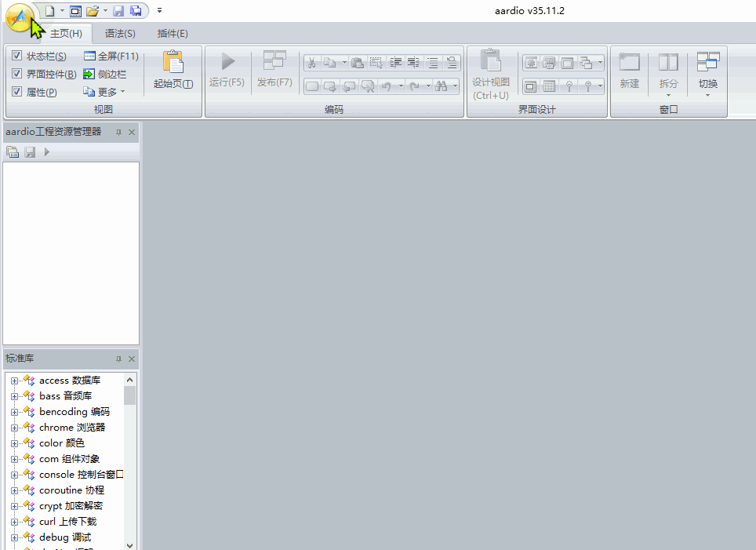This screenshot has width=756, height=550.
Task: Uncheck 界面控件(B) in the 视图 group
Action: [x=17, y=75]
